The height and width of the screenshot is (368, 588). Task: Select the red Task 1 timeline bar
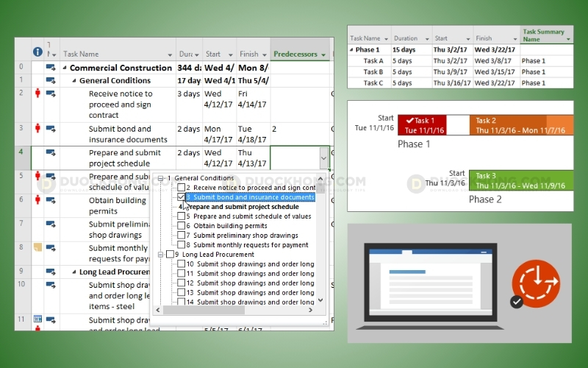(421, 125)
